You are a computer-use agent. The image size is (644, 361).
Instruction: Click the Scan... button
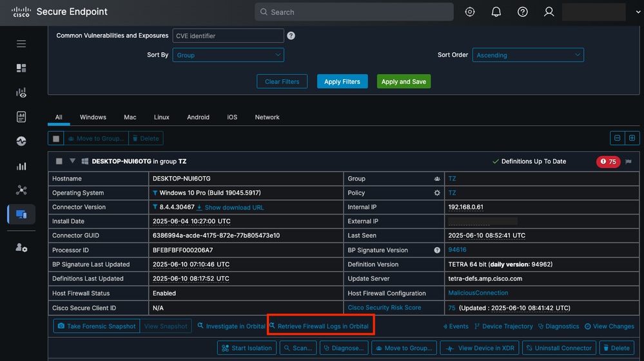click(298, 348)
